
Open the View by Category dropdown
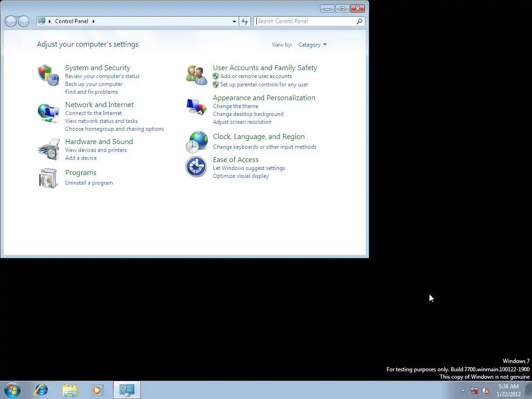[312, 45]
